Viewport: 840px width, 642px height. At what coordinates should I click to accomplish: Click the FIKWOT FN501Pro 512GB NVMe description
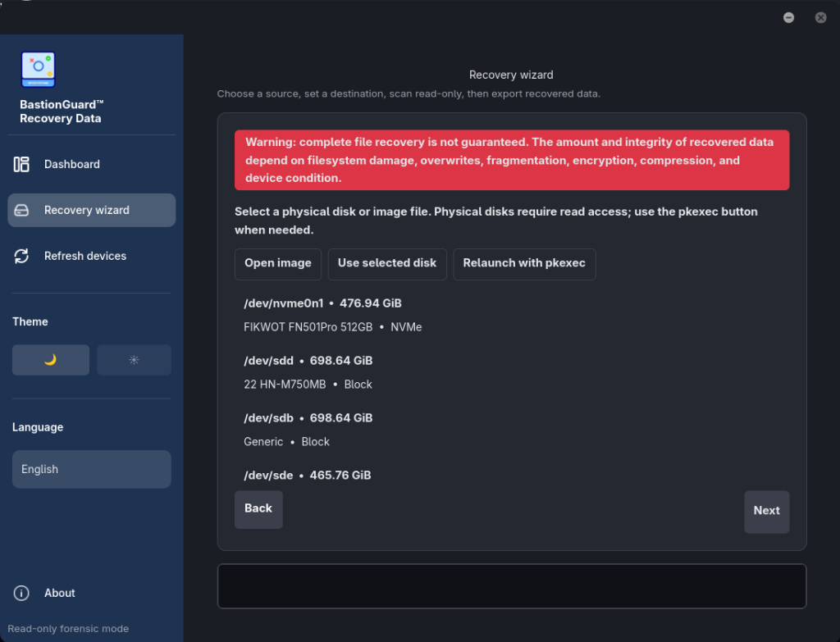click(333, 327)
